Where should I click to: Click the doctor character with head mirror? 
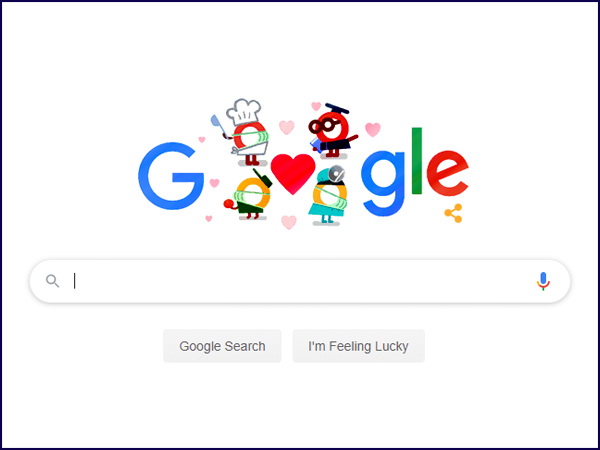(x=328, y=196)
